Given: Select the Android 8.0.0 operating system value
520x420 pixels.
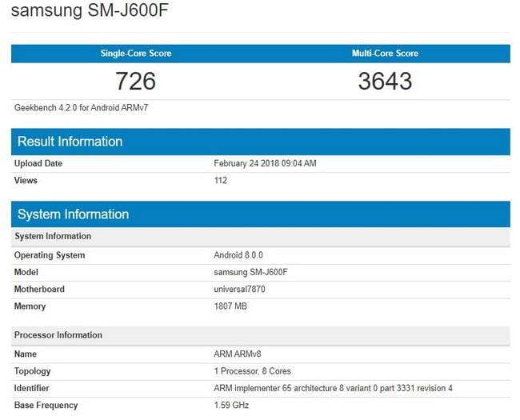Looking at the screenshot, I should tap(238, 255).
